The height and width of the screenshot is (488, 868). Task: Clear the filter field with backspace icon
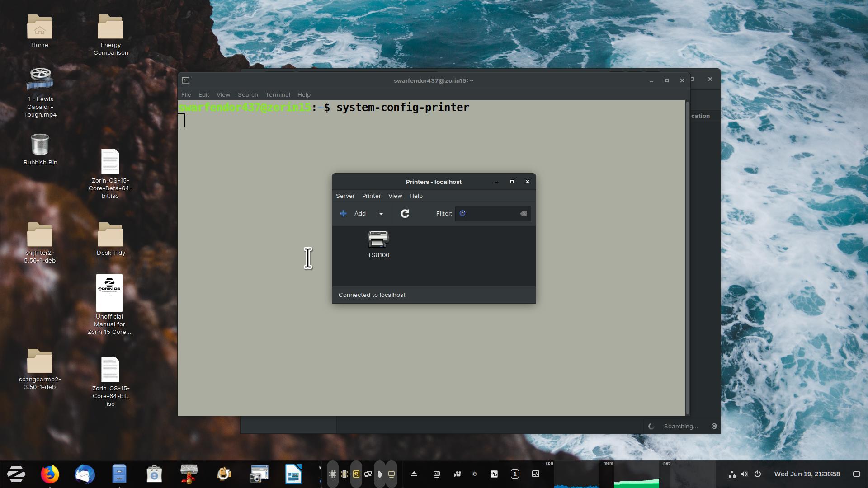(x=523, y=214)
